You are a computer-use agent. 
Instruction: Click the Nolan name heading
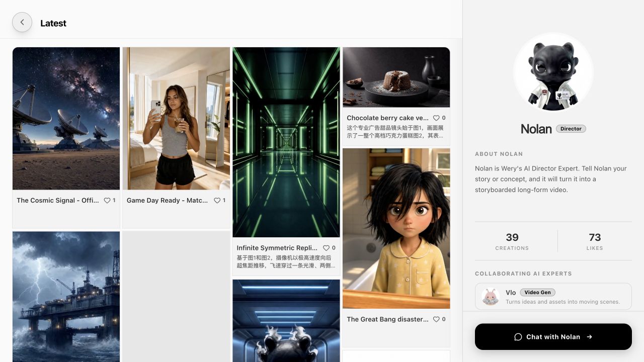click(536, 129)
